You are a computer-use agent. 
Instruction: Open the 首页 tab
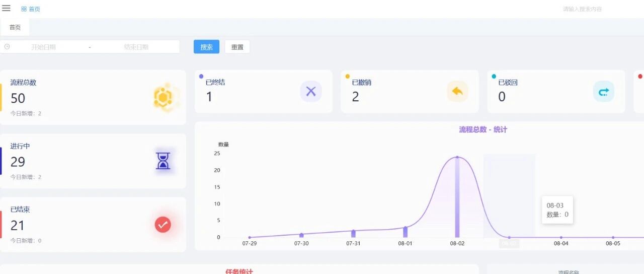pos(15,27)
